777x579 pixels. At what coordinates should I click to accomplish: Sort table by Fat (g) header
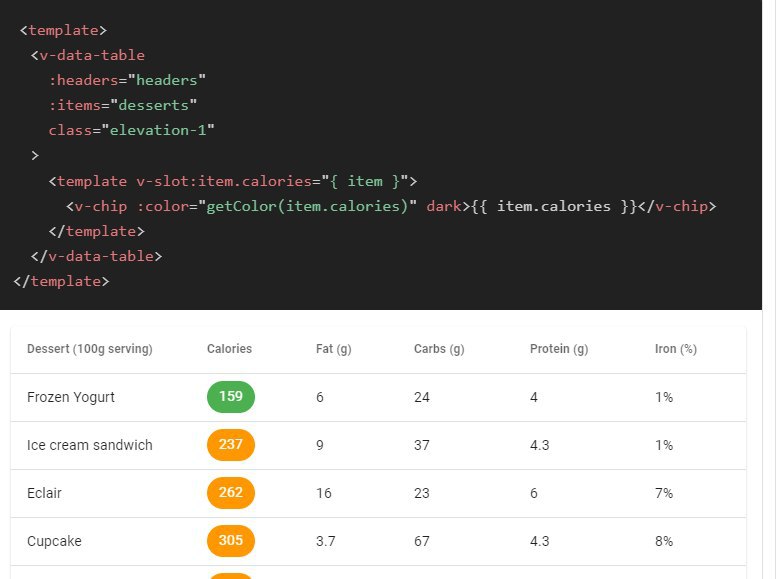[x=333, y=349]
